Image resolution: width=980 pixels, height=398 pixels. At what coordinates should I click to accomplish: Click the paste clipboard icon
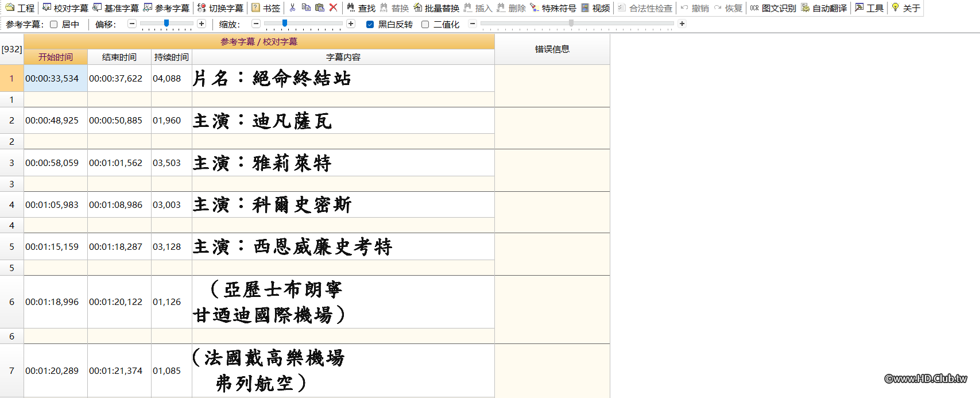(x=320, y=8)
